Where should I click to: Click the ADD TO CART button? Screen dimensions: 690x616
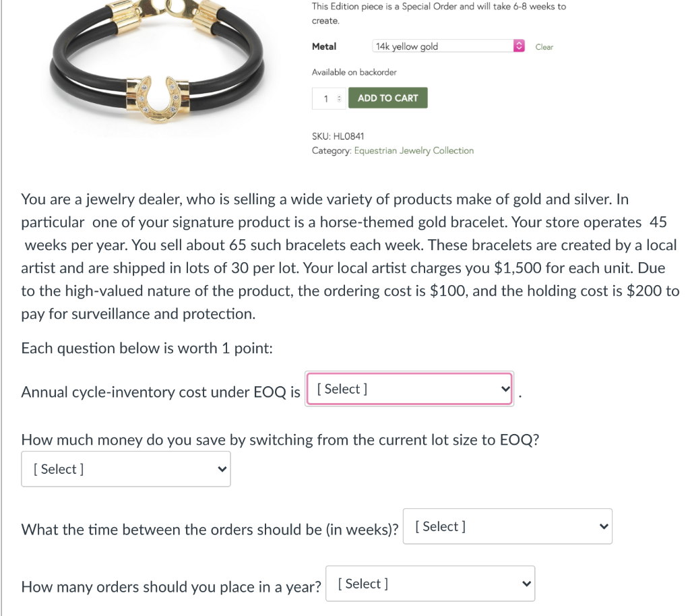pyautogui.click(x=387, y=98)
